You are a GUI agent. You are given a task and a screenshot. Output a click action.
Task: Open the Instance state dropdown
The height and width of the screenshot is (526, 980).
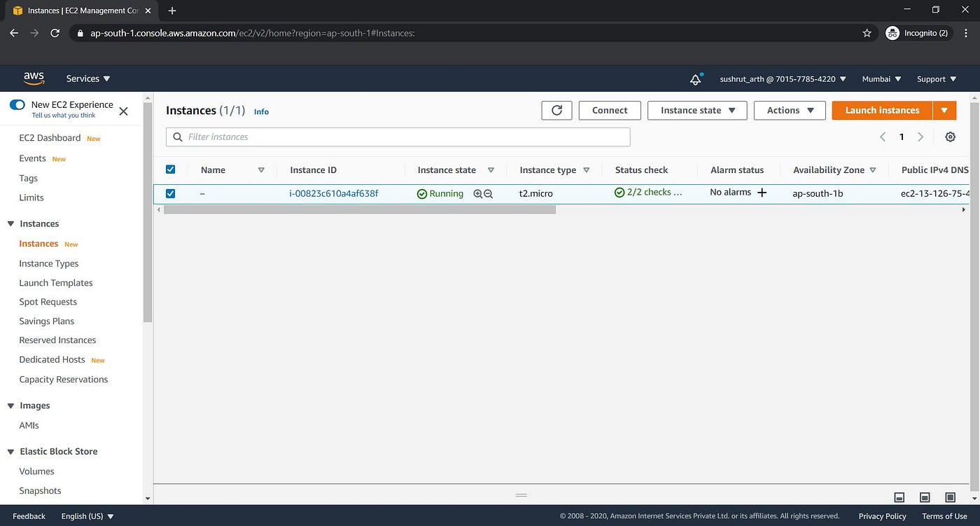click(x=697, y=110)
